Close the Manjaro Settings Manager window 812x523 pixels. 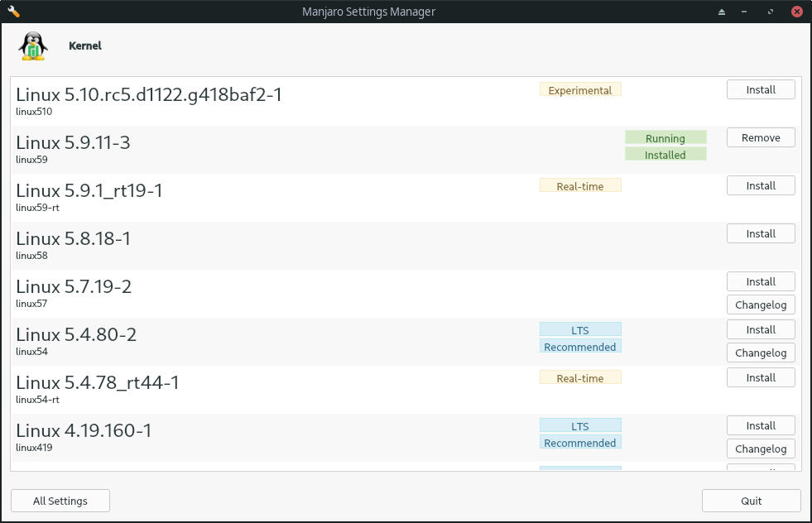(x=797, y=12)
